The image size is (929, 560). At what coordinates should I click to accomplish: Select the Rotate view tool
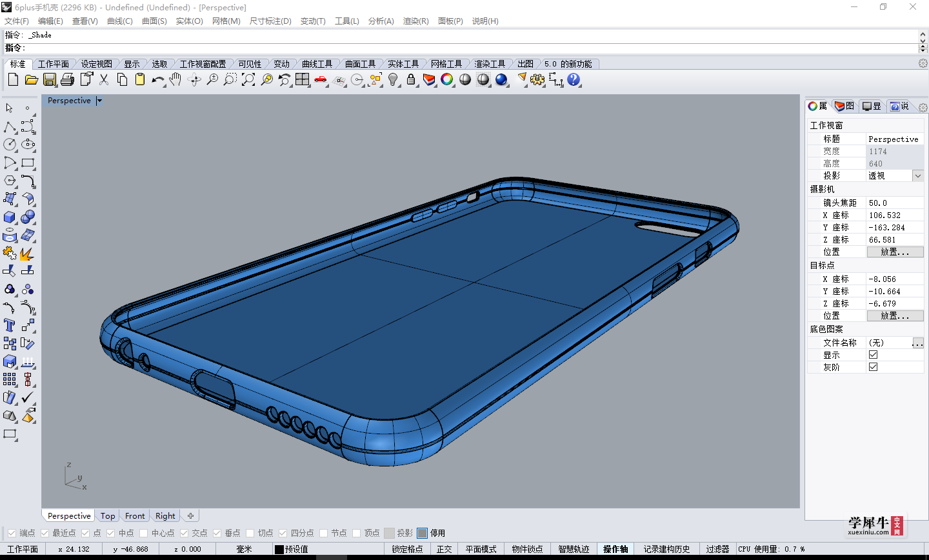(x=194, y=79)
